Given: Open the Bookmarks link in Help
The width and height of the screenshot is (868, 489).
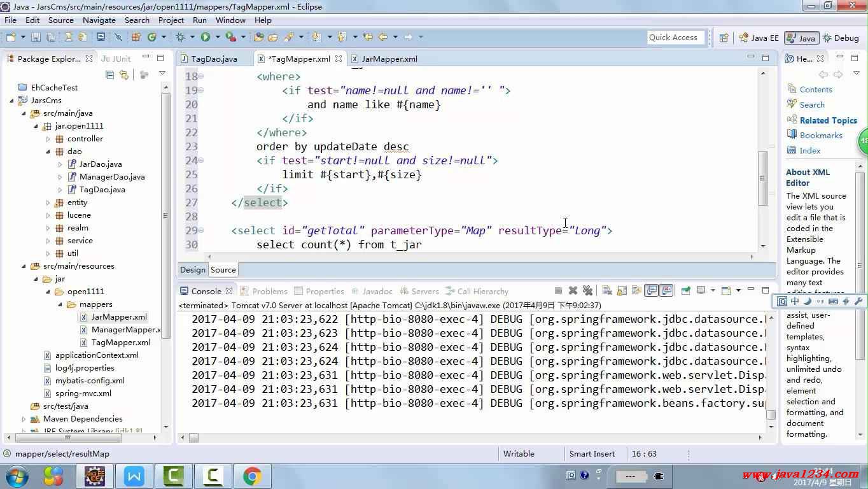Looking at the screenshot, I should [821, 135].
